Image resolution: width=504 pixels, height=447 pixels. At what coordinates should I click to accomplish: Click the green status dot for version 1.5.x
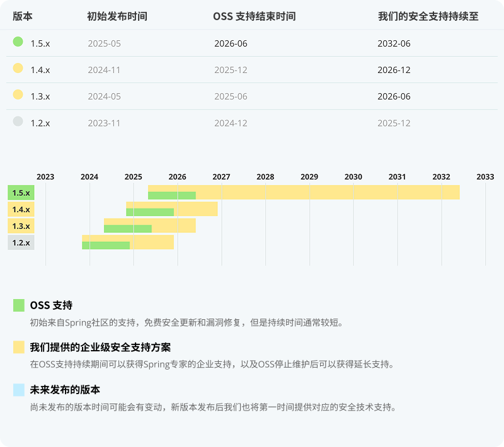coord(18,42)
